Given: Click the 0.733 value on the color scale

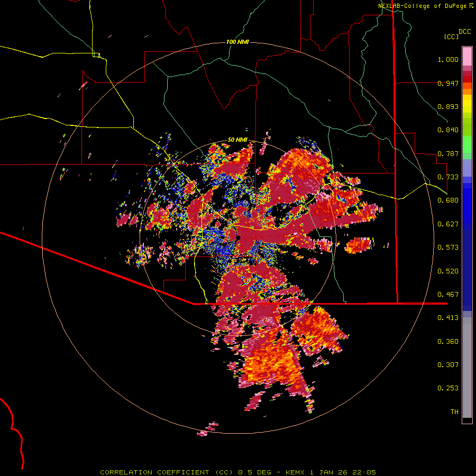Looking at the screenshot, I should 448,177.
